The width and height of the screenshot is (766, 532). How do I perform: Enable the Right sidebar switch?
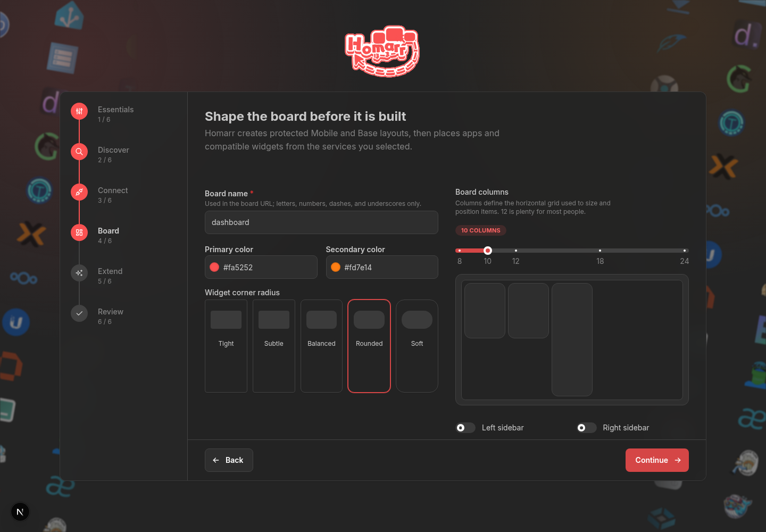(x=587, y=428)
